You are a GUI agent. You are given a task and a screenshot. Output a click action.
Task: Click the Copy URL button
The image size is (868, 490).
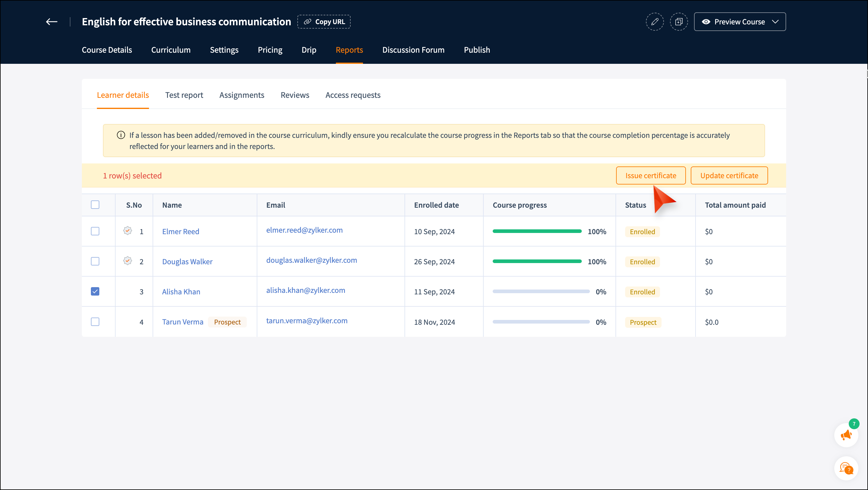(324, 22)
